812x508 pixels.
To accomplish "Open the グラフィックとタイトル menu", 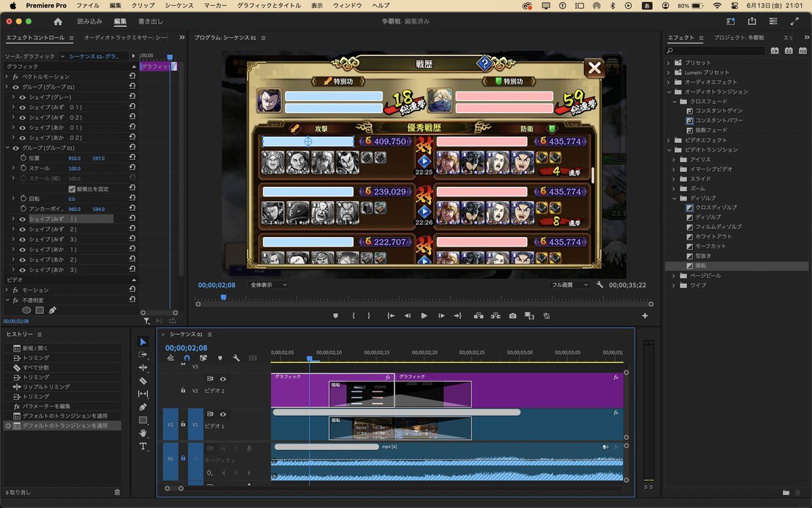I will 271,5.
